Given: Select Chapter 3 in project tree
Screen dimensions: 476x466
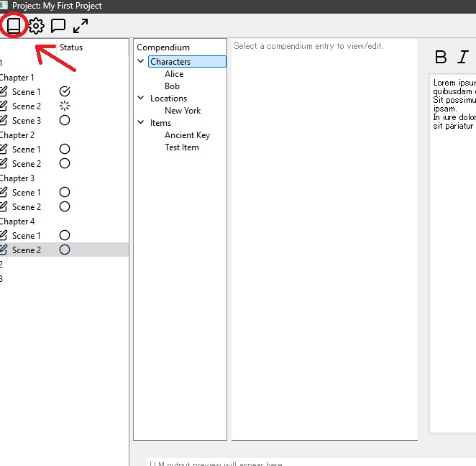Looking at the screenshot, I should pyautogui.click(x=17, y=178).
